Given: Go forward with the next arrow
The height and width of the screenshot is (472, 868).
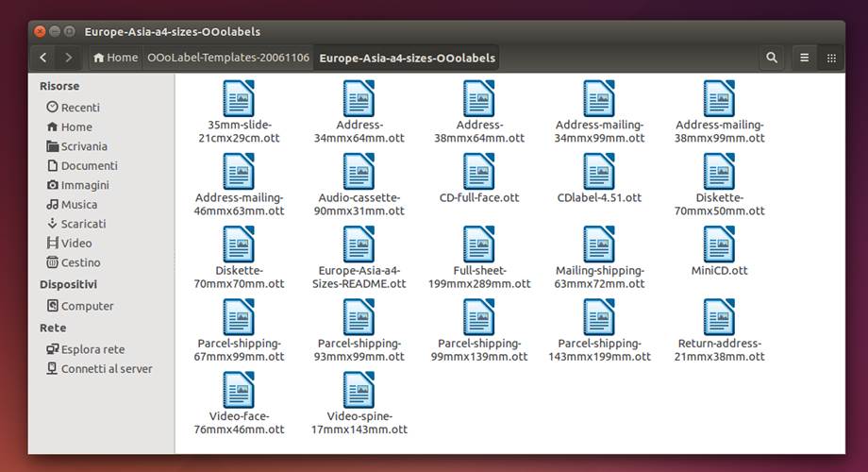Looking at the screenshot, I should [68, 58].
